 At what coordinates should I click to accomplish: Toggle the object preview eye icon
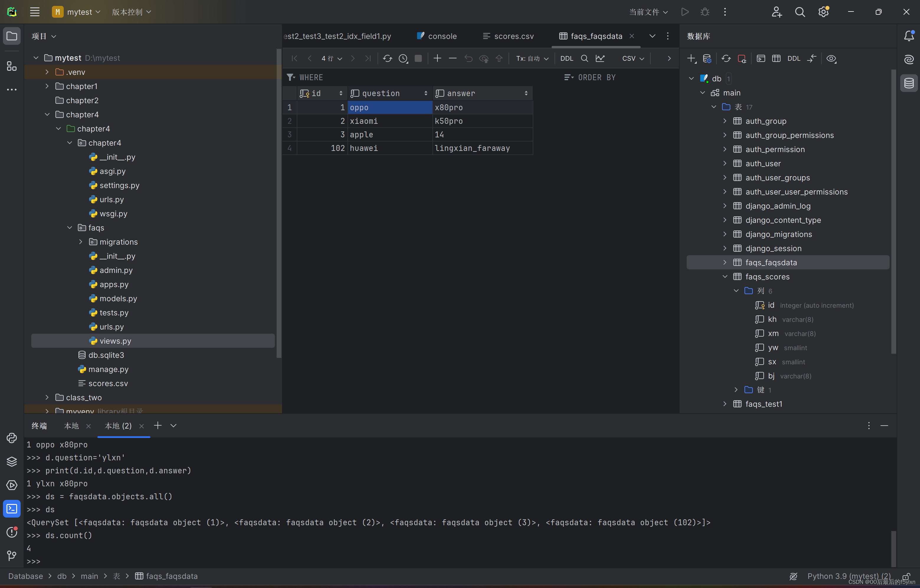[x=831, y=58]
